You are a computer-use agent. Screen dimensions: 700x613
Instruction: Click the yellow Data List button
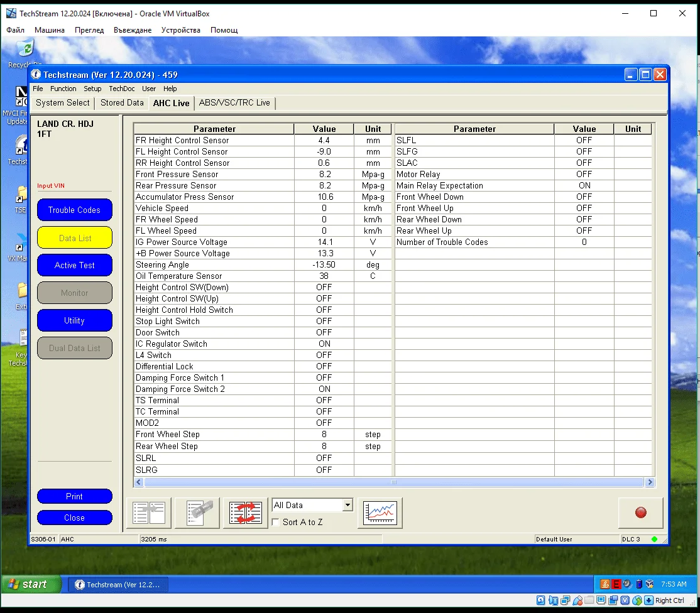coord(75,238)
